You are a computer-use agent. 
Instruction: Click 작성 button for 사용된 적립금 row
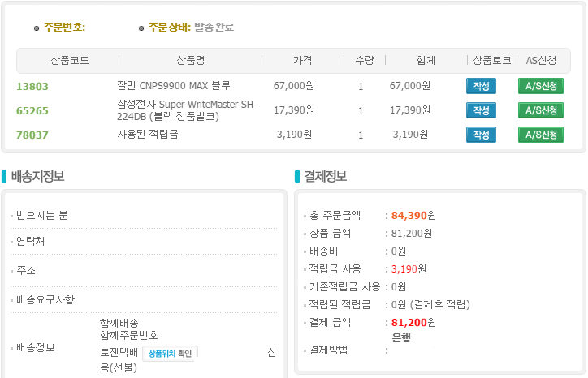click(481, 135)
